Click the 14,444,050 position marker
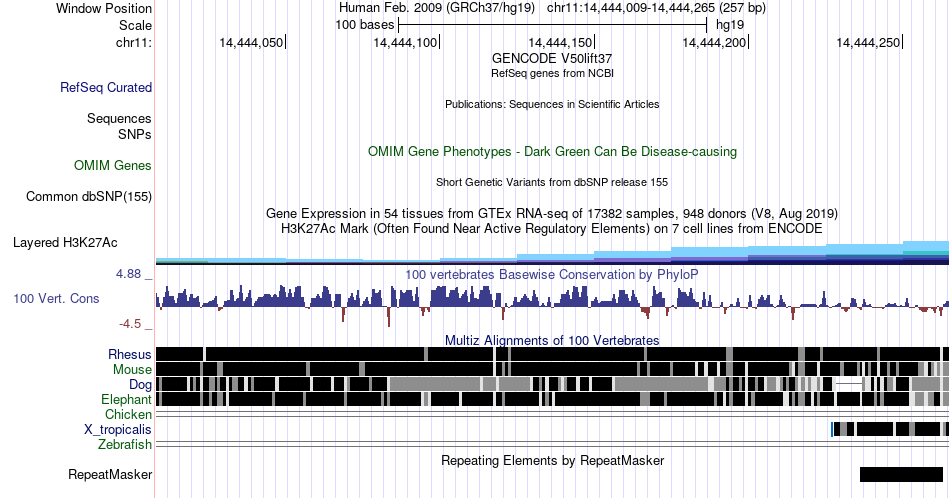Image resolution: width=950 pixels, height=498 pixels. 251,42
